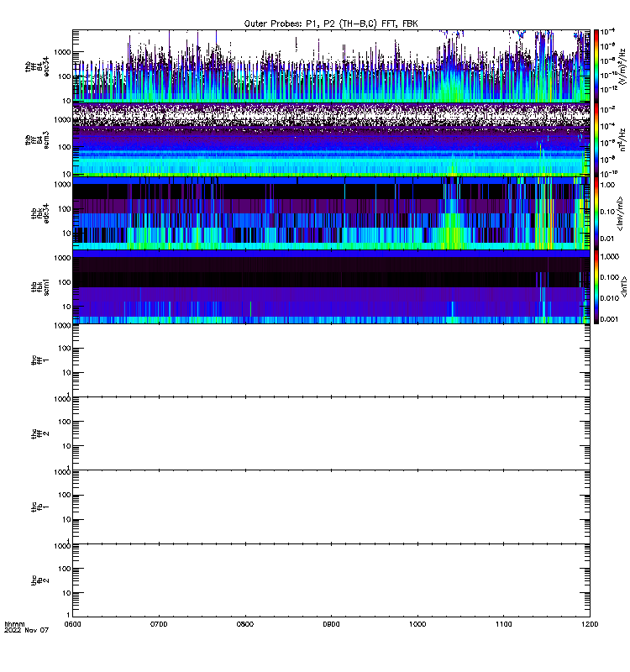The width and height of the screenshot is (630, 672).
Task: Click the 'hhmm' axis unit label
Action: (14, 624)
